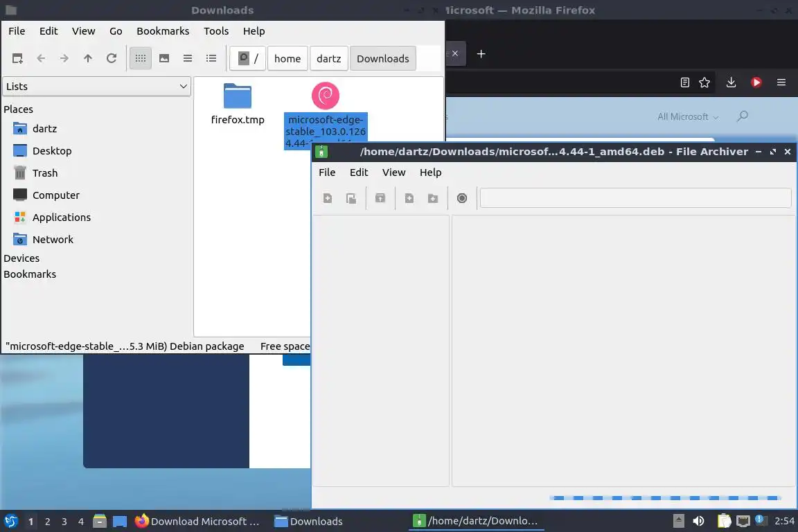Open the File menu in File Archiver
This screenshot has height=532, width=798.
point(327,172)
